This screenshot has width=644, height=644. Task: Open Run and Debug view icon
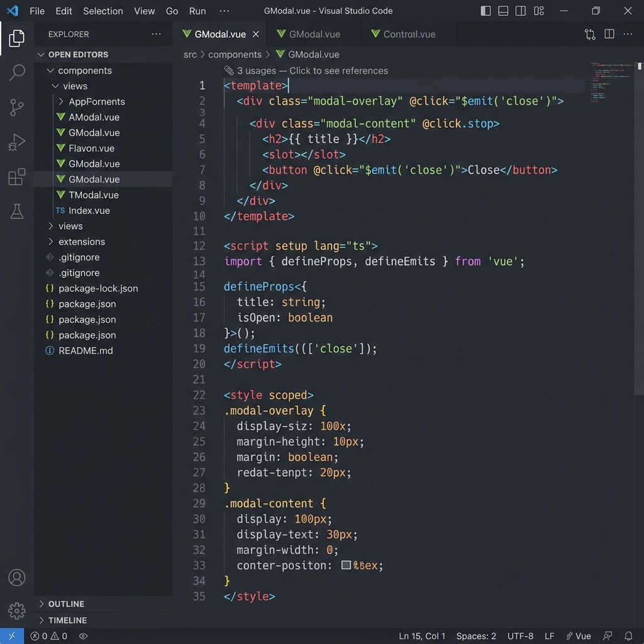[x=16, y=143]
